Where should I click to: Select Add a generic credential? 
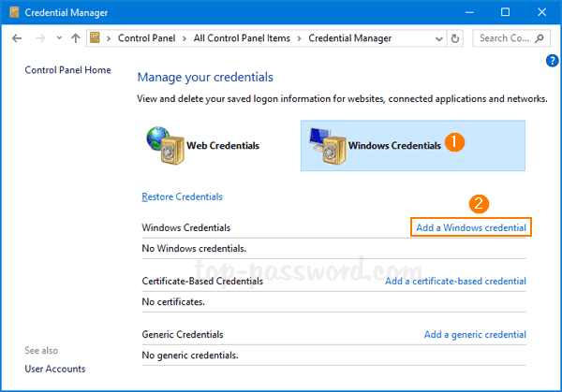pyautogui.click(x=475, y=334)
